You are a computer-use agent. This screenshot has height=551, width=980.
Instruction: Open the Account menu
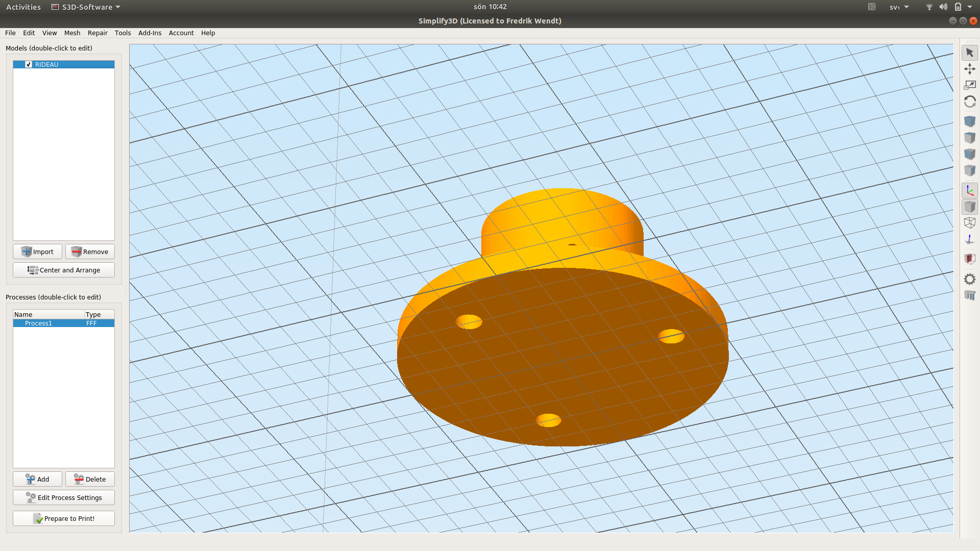[x=181, y=33]
